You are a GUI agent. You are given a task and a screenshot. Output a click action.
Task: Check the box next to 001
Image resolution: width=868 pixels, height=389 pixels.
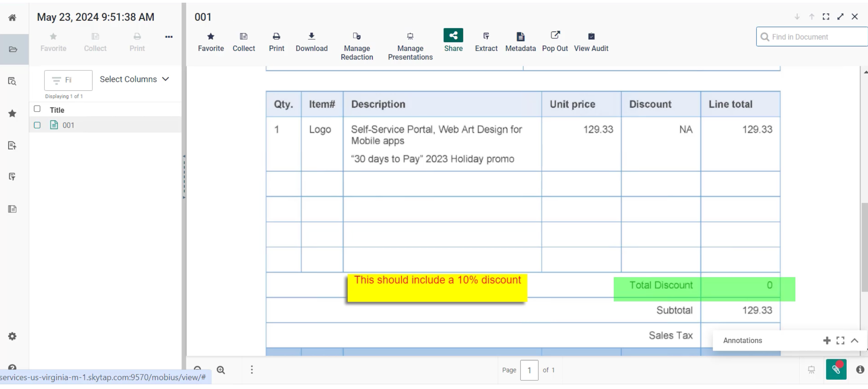[x=37, y=125]
